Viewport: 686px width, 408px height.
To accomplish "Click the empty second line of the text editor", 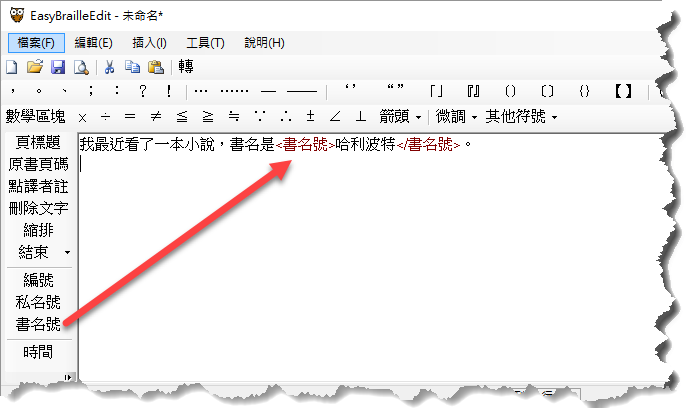I will 300,166.
